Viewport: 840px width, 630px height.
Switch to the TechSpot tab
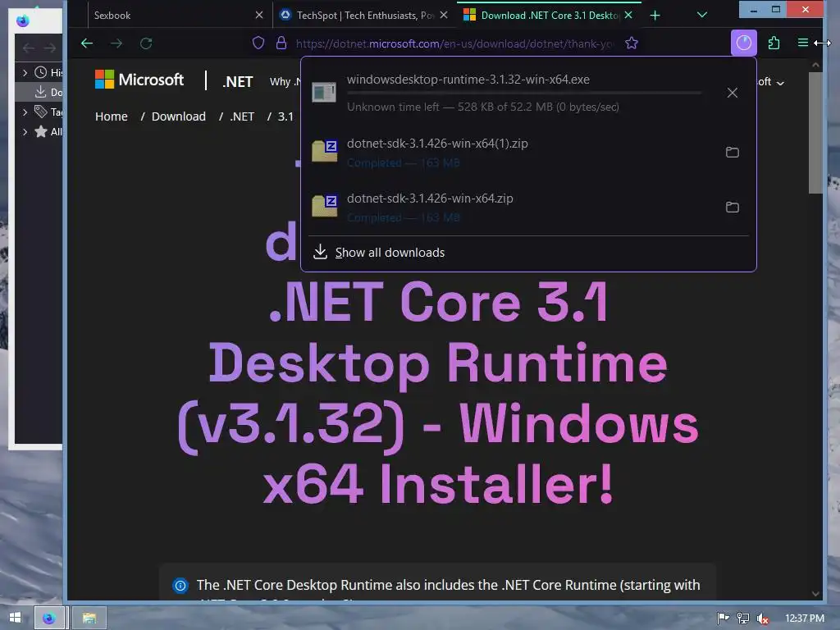pos(364,15)
